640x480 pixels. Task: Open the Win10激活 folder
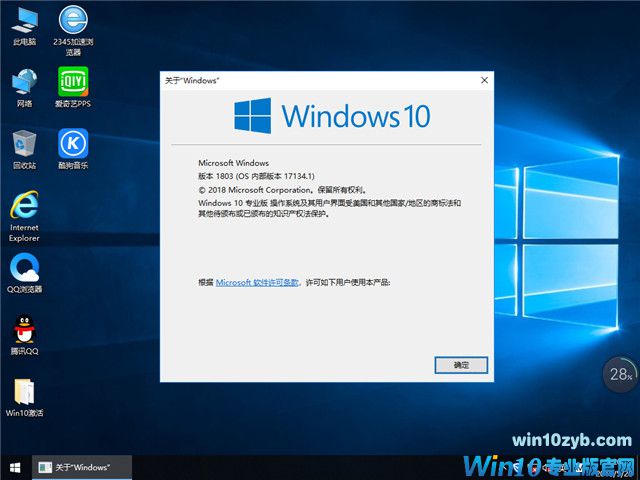click(24, 398)
